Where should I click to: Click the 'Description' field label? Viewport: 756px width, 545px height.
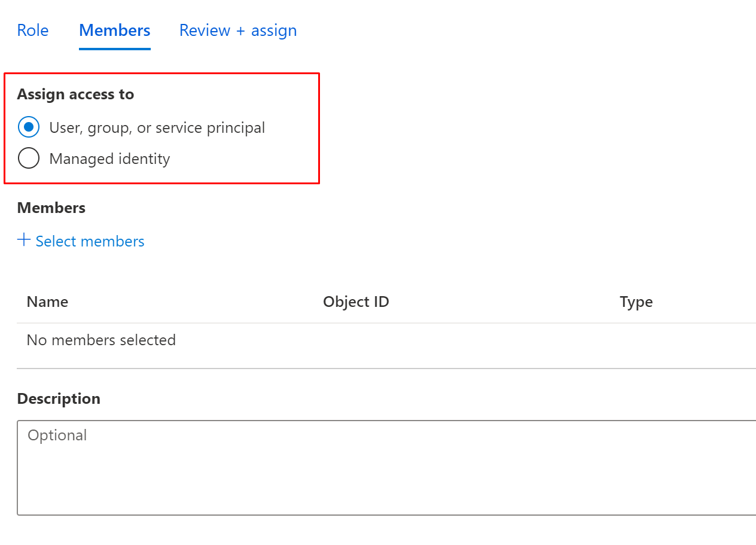pyautogui.click(x=59, y=398)
